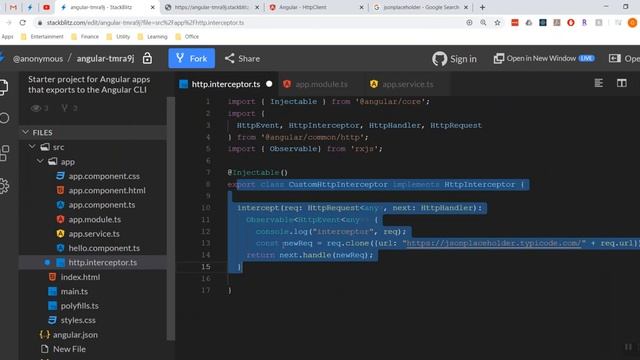The width and height of the screenshot is (640, 360).
Task: Click the Apps bookmarks shortcut
Action: pyautogui.click(x=7, y=37)
